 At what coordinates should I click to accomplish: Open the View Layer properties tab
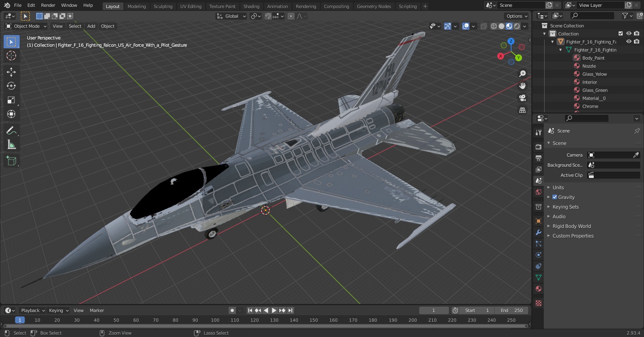[539, 169]
